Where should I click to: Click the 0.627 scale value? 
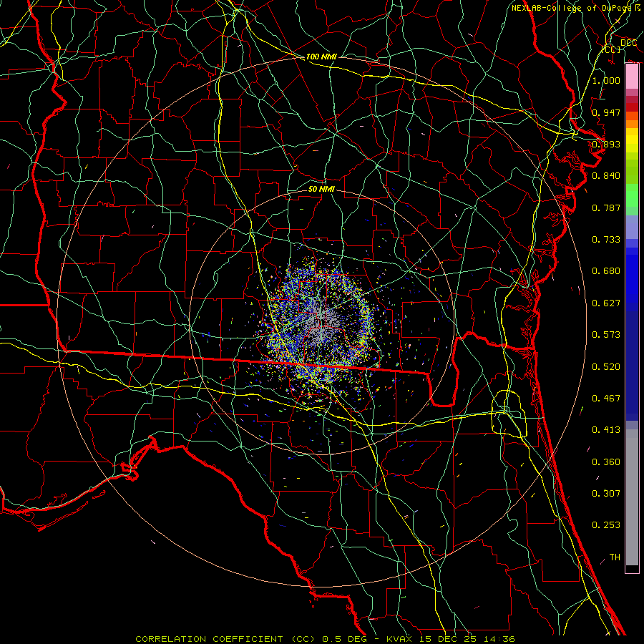pos(606,303)
